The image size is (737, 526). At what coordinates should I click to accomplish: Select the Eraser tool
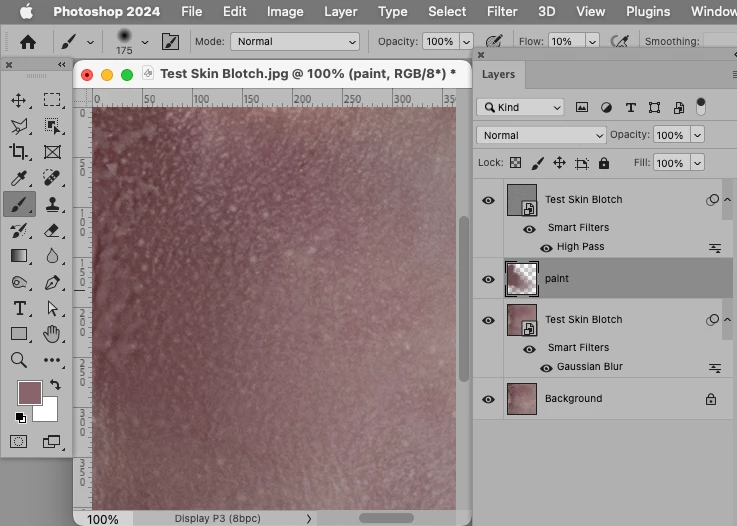(52, 230)
